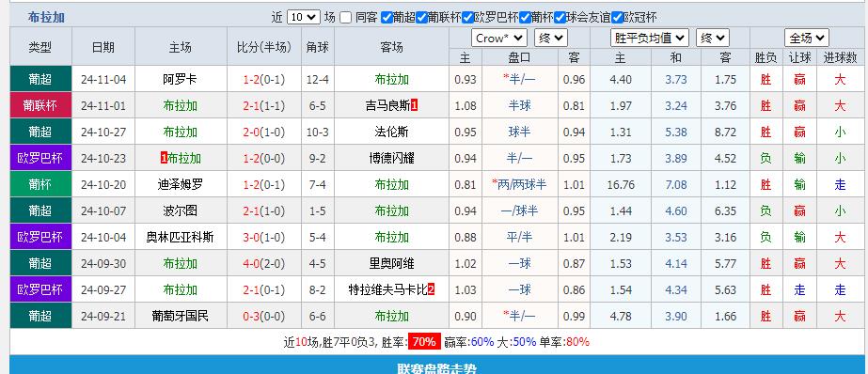
Task: Uncheck the 欧冠杯 filter checkbox
Action: click(617, 17)
